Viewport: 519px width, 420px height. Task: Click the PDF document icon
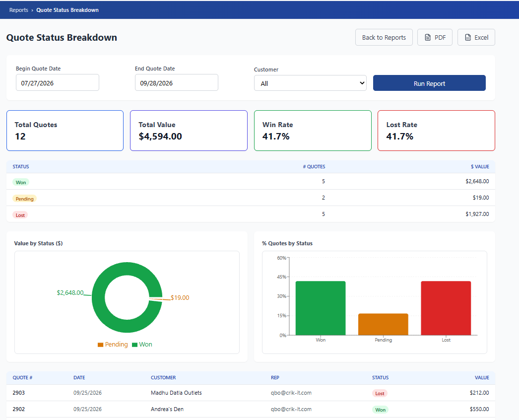pyautogui.click(x=428, y=37)
